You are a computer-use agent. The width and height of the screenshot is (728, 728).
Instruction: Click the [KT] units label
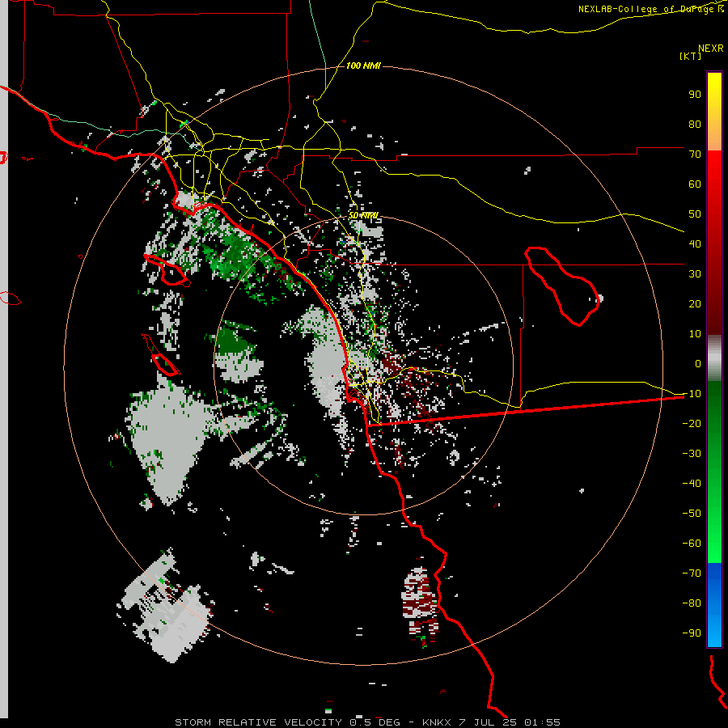(x=690, y=56)
